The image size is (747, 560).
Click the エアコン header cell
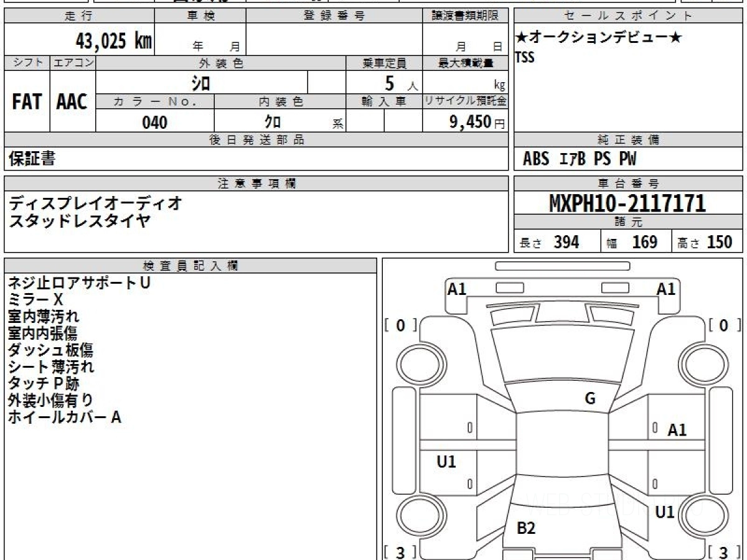(x=73, y=63)
